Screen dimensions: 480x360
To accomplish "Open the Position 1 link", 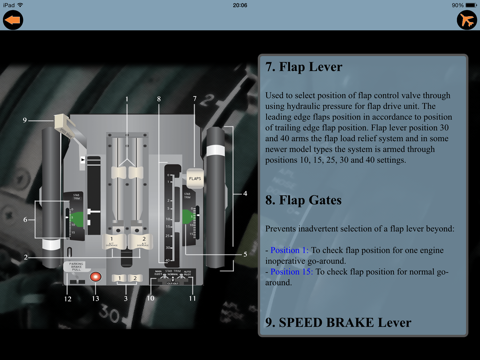I will tap(289, 250).
